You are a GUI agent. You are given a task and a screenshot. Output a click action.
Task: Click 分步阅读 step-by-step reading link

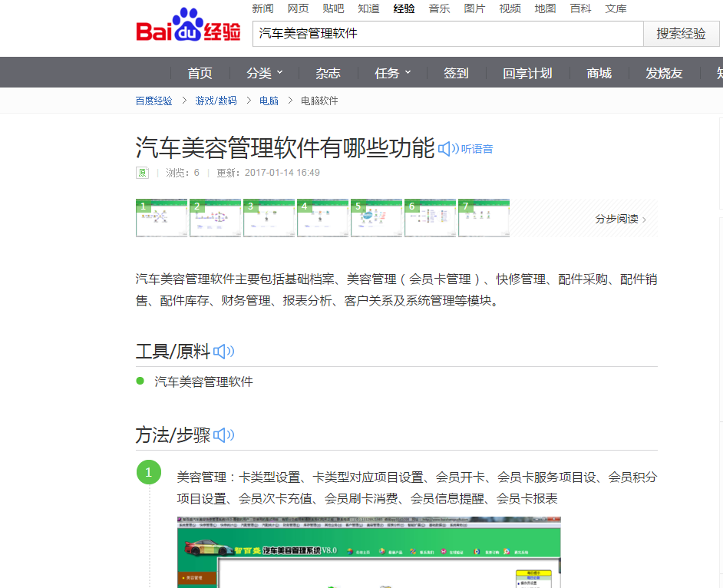pyautogui.click(x=620, y=219)
